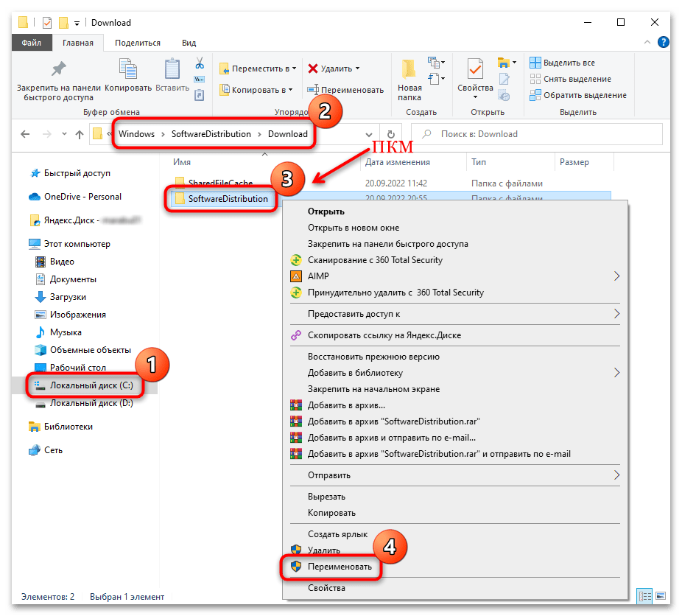Viewport: 682px width, 616px height.
Task: Click the refresh button beside the address bar
Action: pyautogui.click(x=390, y=134)
